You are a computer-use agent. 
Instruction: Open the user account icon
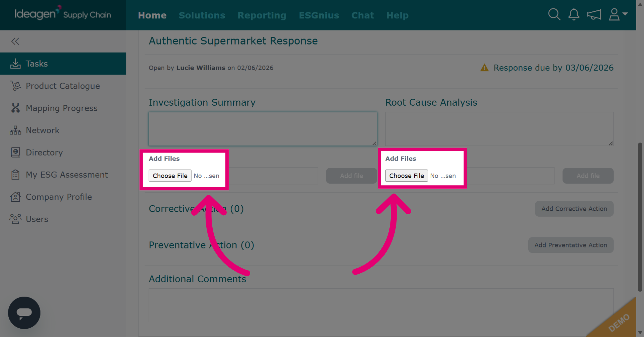614,14
